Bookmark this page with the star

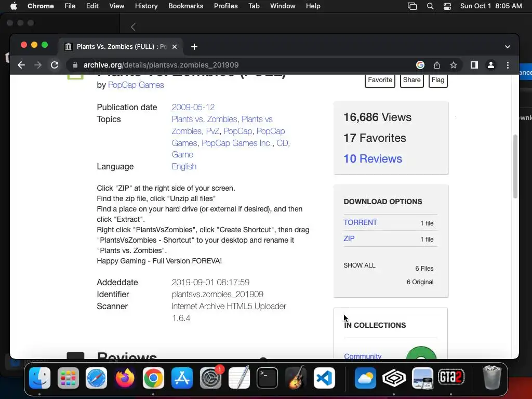[x=453, y=65]
